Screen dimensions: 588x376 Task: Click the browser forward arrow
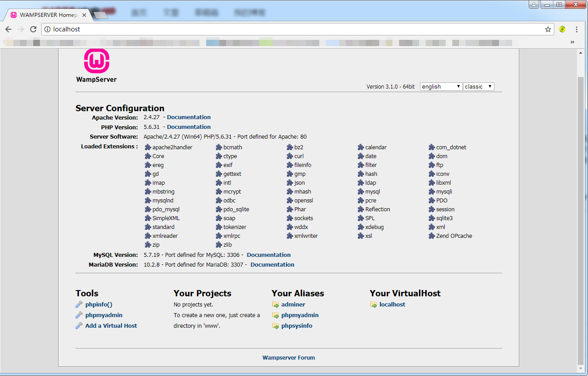[21, 29]
